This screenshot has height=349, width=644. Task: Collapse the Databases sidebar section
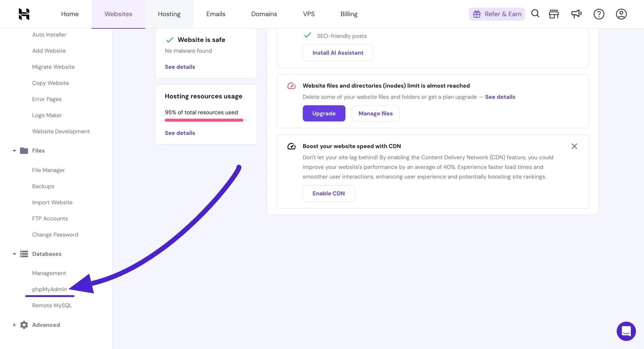(14, 254)
